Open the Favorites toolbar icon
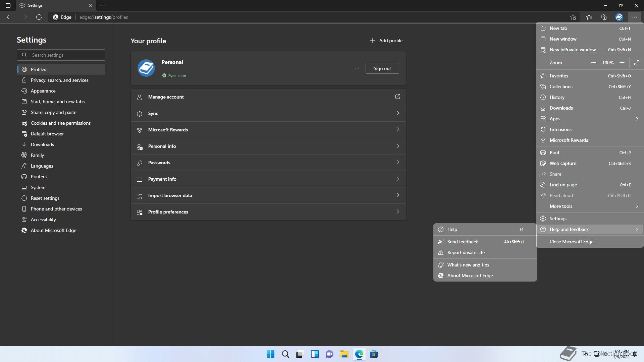 click(589, 17)
